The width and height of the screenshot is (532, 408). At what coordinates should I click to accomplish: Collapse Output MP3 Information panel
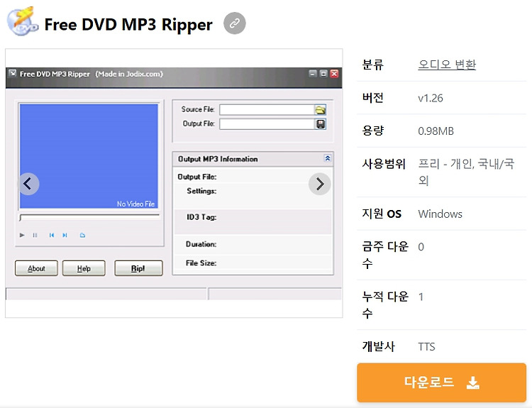(328, 158)
